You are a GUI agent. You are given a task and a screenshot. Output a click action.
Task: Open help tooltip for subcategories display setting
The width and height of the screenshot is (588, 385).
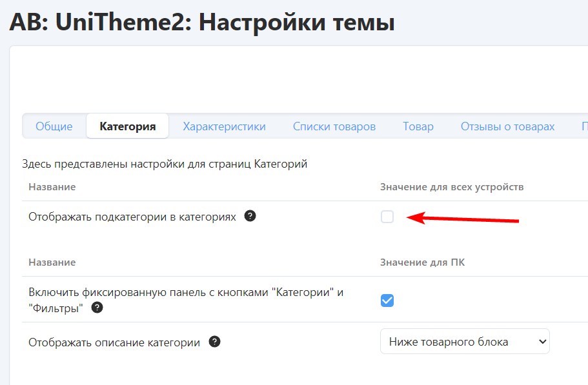pos(250,216)
